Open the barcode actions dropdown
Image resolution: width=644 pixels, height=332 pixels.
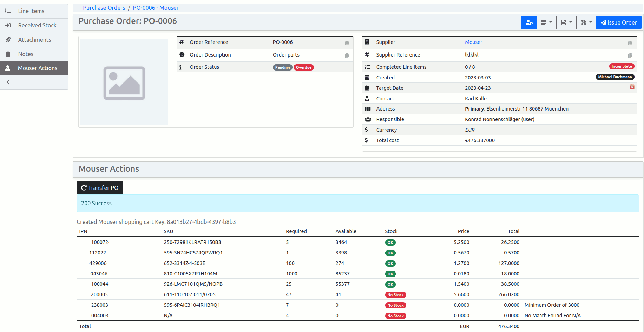pos(546,22)
